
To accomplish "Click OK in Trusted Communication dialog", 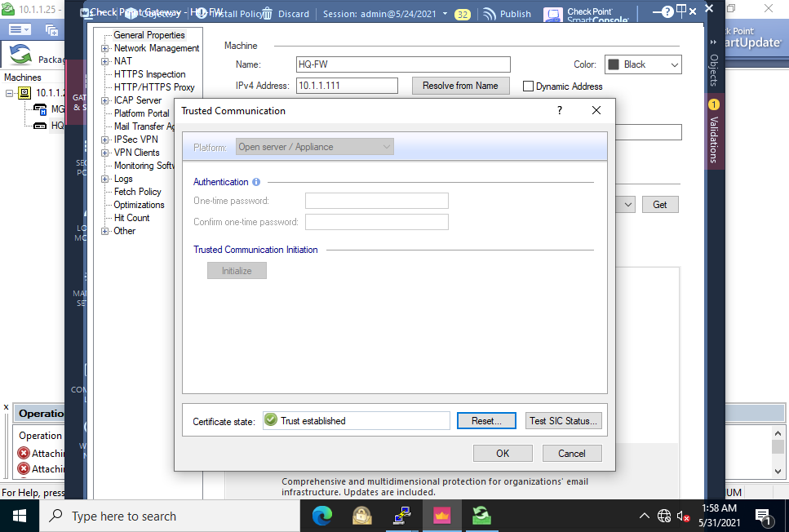I will point(503,454).
